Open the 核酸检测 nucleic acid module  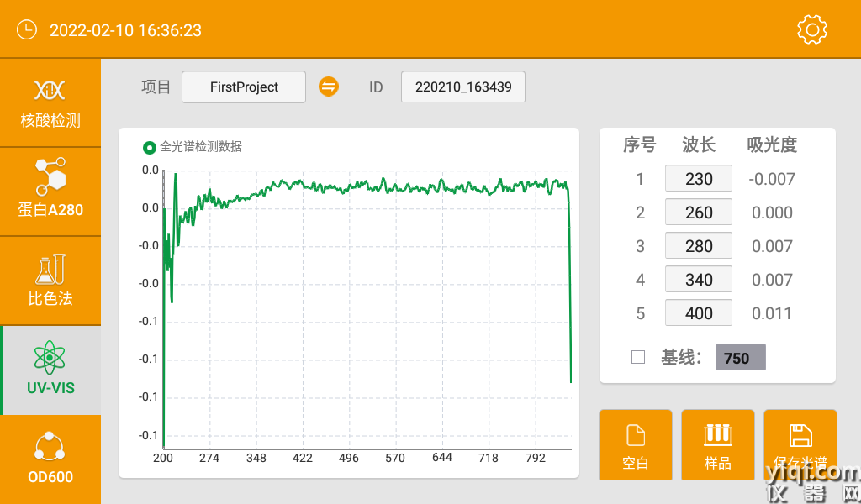pyautogui.click(x=50, y=102)
